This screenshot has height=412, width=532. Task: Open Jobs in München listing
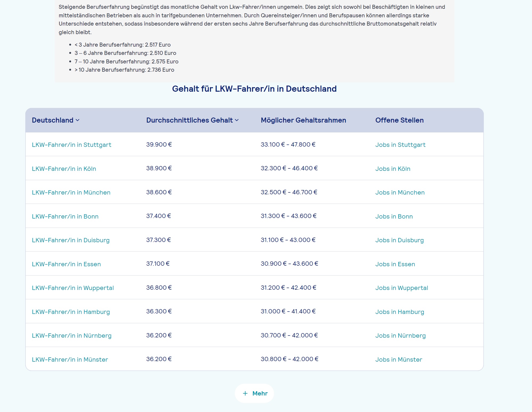pos(400,192)
